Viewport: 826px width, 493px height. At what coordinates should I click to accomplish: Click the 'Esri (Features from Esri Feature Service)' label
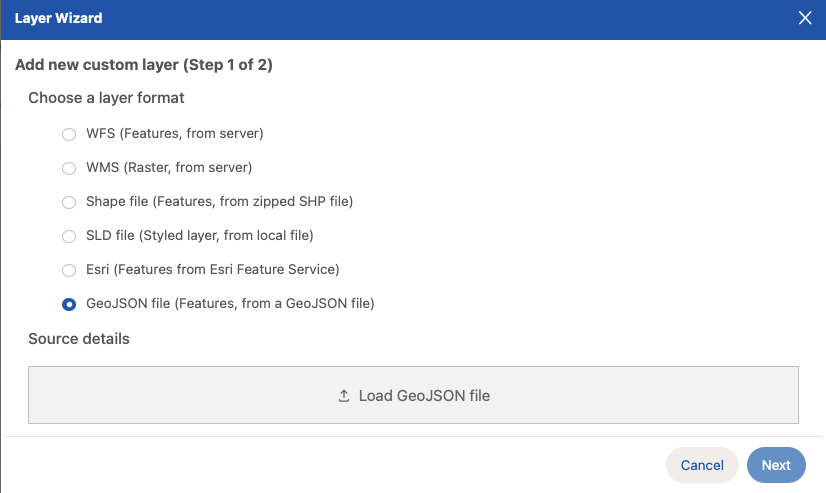[x=213, y=269]
